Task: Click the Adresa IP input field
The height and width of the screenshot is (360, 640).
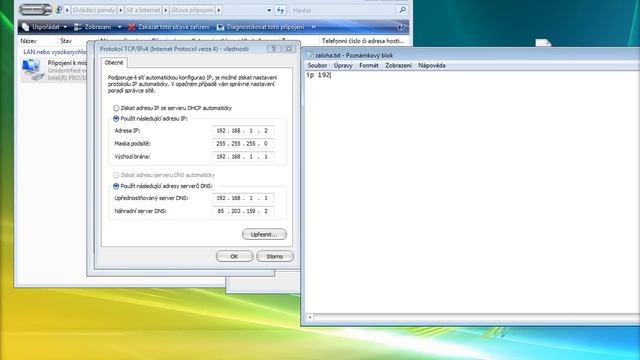Action: pos(243,131)
